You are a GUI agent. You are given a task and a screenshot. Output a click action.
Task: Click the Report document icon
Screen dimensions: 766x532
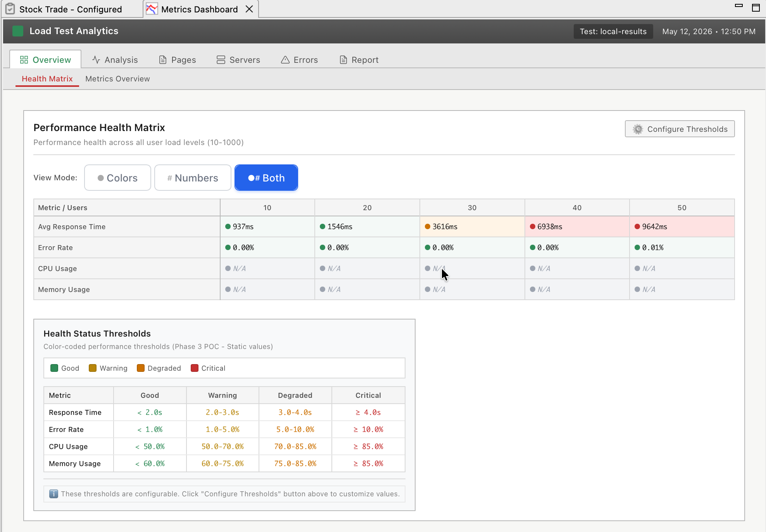[x=343, y=60]
